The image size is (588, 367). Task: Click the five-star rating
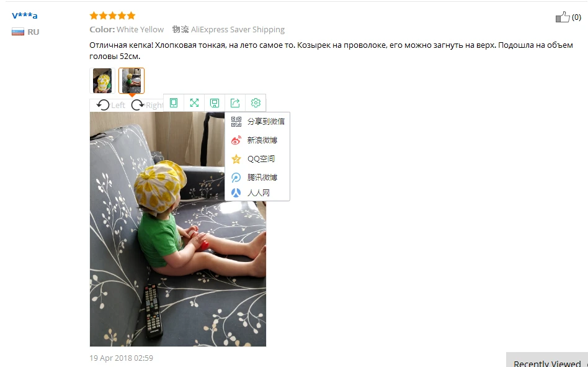click(x=112, y=16)
